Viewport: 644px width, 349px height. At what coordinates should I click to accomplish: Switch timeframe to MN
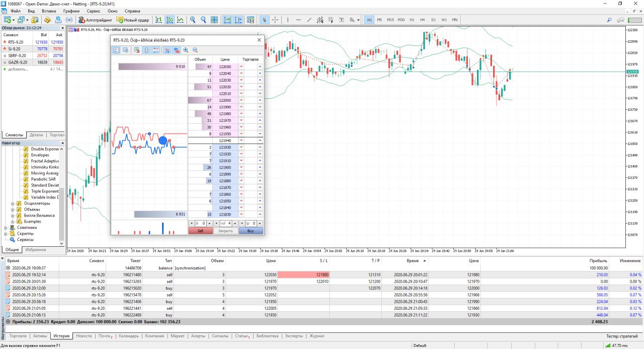(x=455, y=20)
